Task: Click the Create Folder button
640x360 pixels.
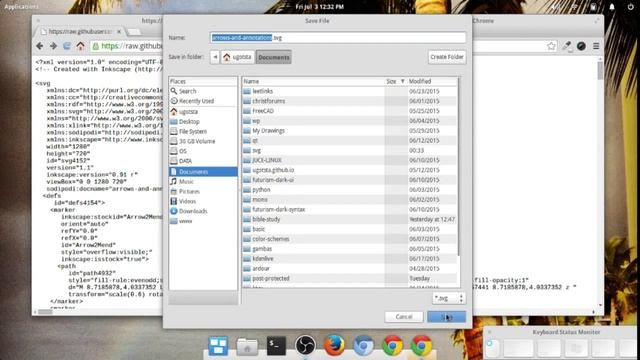Action: point(447,57)
